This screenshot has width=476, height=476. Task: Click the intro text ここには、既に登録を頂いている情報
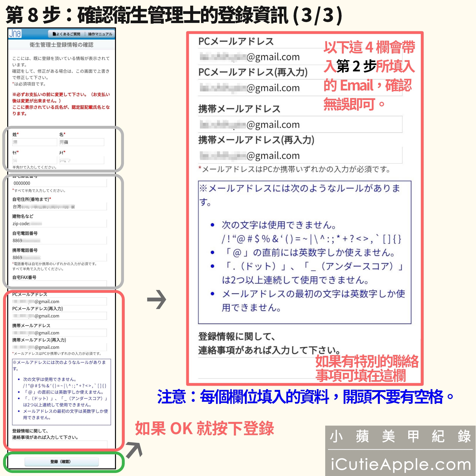pos(61,61)
